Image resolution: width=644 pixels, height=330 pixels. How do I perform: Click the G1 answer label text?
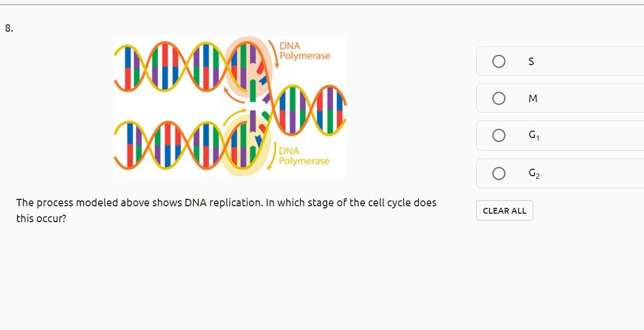534,135
